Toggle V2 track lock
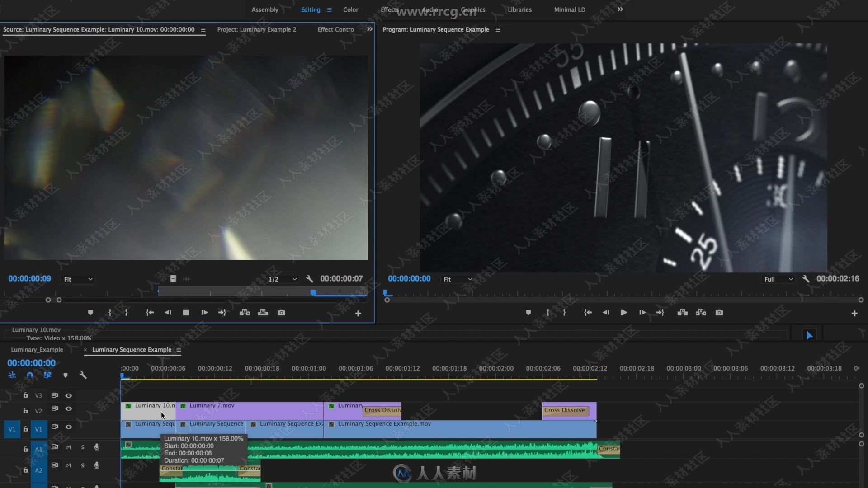The height and width of the screenshot is (488, 868). click(x=26, y=411)
